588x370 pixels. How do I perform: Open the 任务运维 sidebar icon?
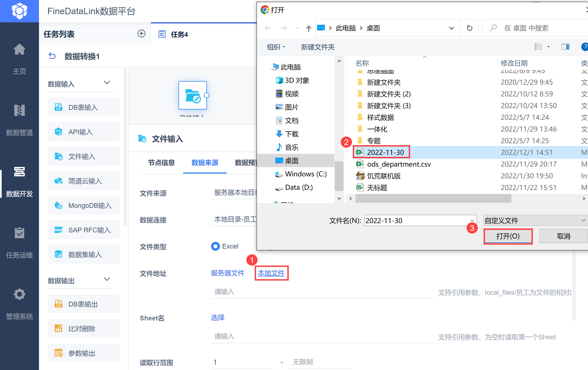[x=19, y=233]
